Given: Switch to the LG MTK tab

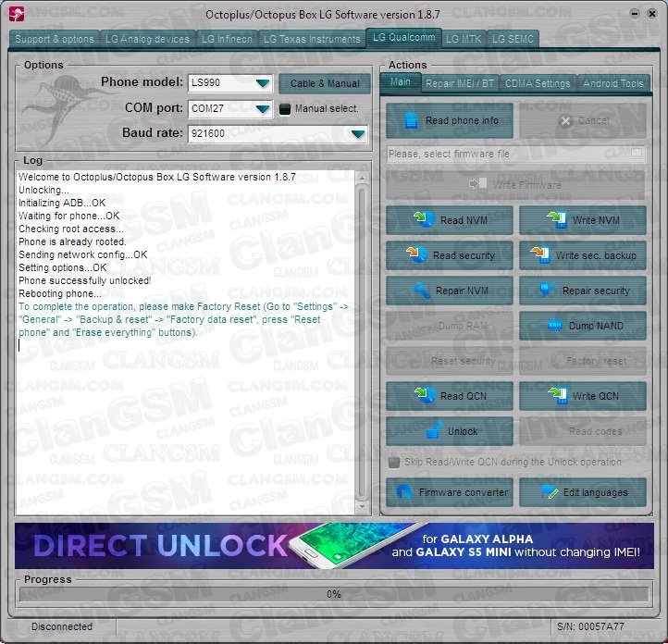Looking at the screenshot, I should 464,39.
